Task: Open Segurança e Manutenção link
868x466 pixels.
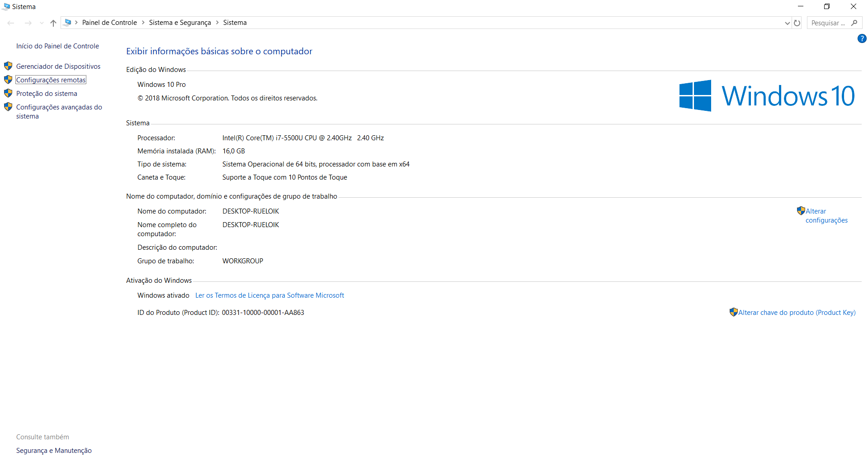Action: [54, 451]
